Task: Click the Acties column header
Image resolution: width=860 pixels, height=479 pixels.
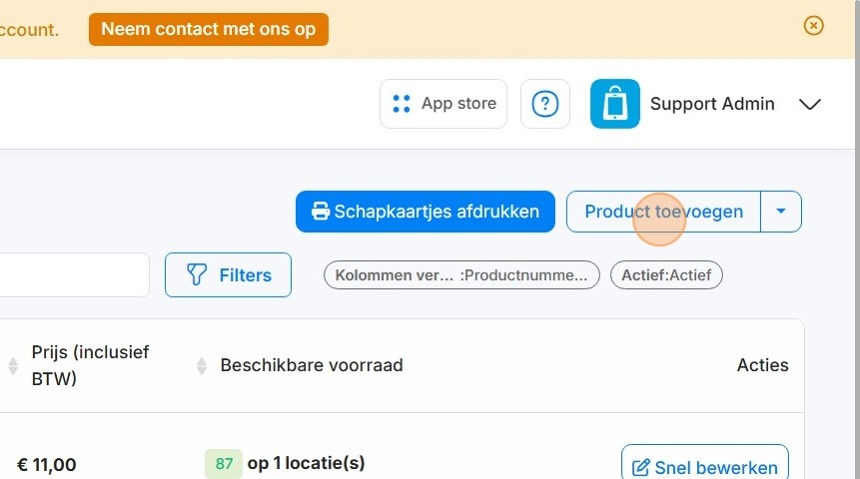Action: [x=762, y=365]
